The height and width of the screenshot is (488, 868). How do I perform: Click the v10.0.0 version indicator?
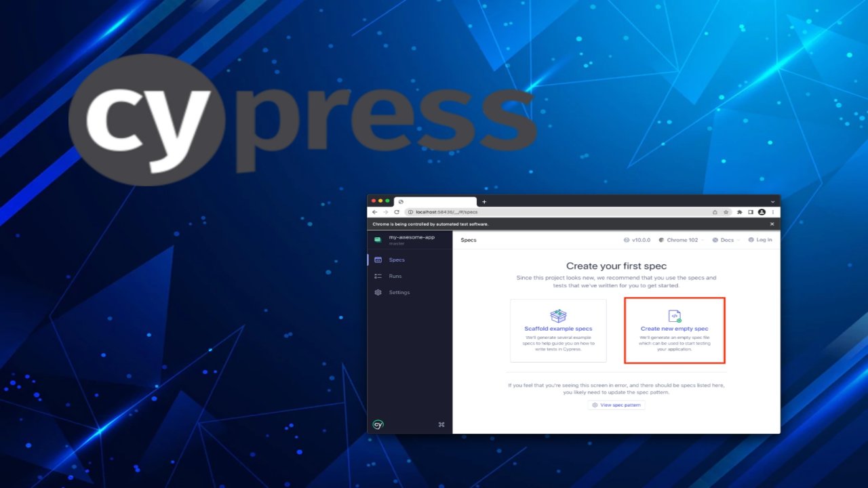tap(637, 240)
